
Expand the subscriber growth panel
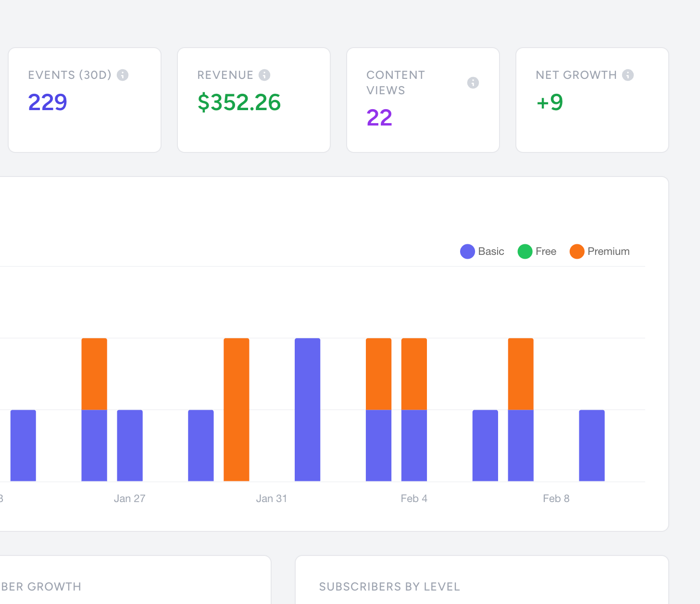pos(41,587)
